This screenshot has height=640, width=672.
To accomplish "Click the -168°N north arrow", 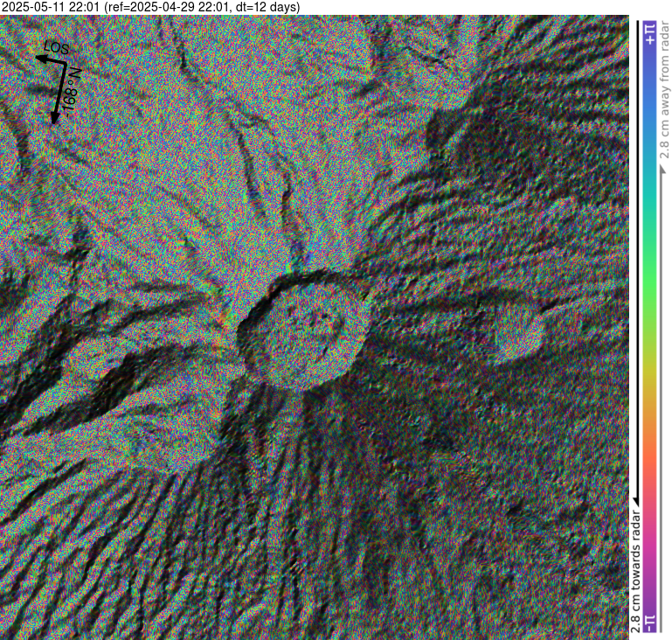I will tap(59, 93).
